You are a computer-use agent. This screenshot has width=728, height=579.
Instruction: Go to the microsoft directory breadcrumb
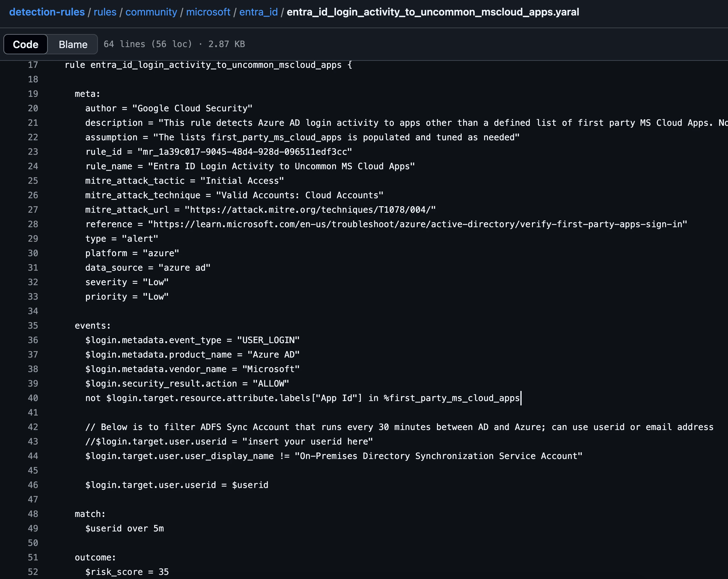coord(208,12)
